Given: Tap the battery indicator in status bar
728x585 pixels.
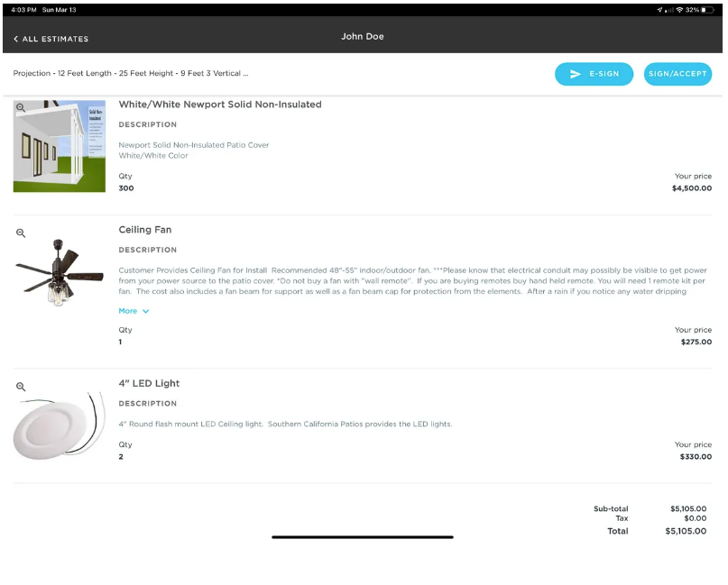Looking at the screenshot, I should (707, 10).
